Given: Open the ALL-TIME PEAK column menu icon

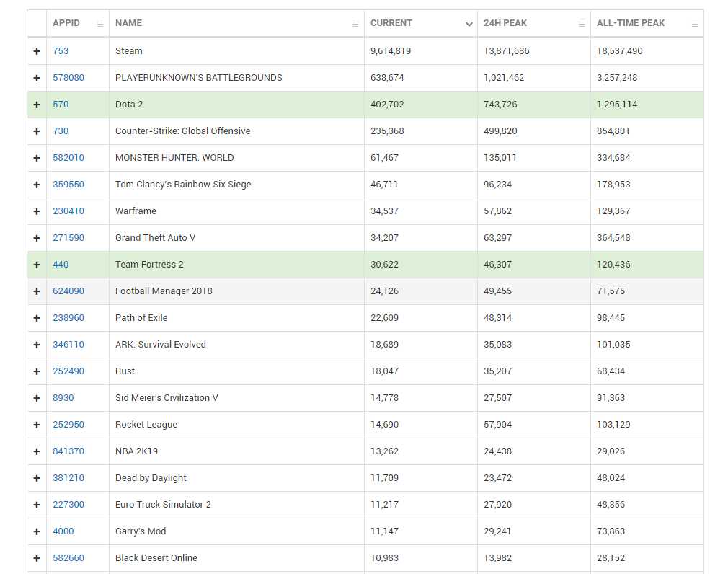Looking at the screenshot, I should click(x=695, y=24).
